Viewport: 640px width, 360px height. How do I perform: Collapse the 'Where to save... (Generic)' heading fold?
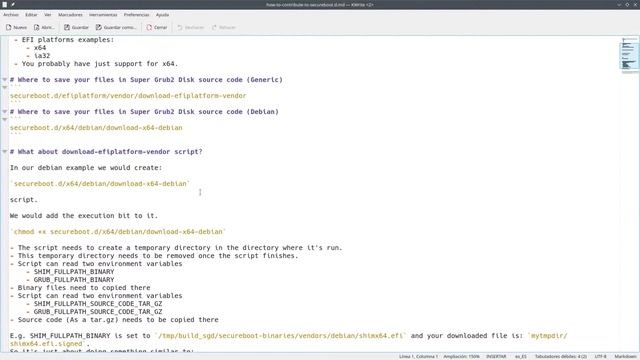click(x=5, y=80)
